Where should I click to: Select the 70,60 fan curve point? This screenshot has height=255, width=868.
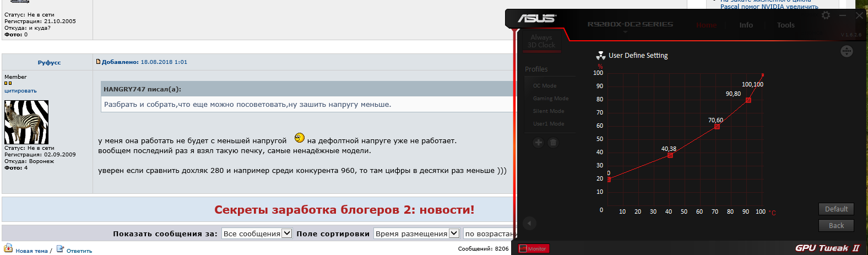[x=717, y=127]
